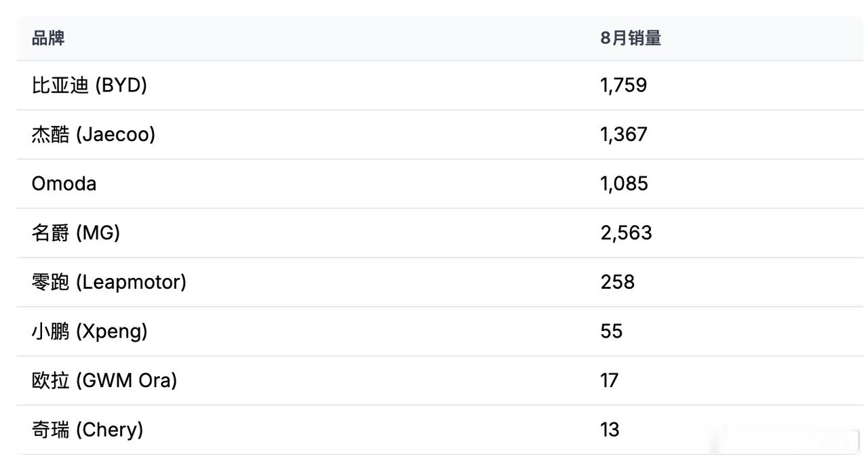Click the 品牌 column header
868x461 pixels.
pyautogui.click(x=48, y=38)
